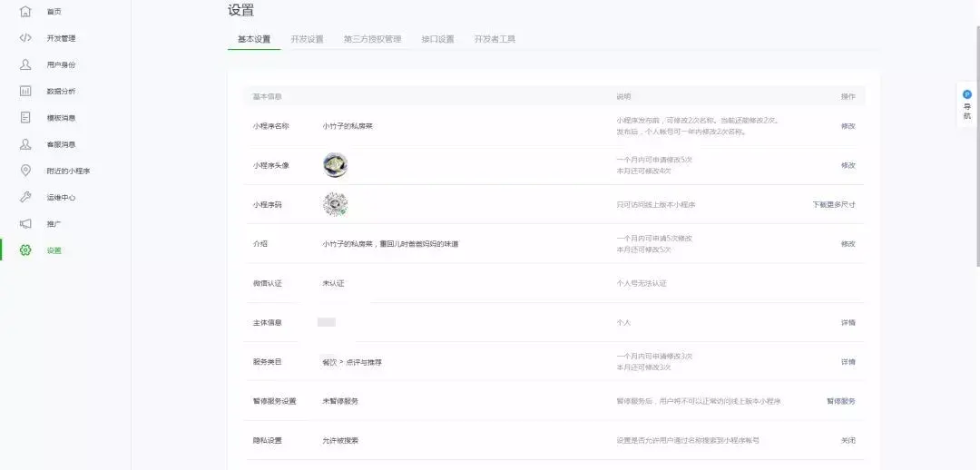Image resolution: width=980 pixels, height=470 pixels.
Task: Select the 模板消息 document icon
Action: tap(25, 118)
